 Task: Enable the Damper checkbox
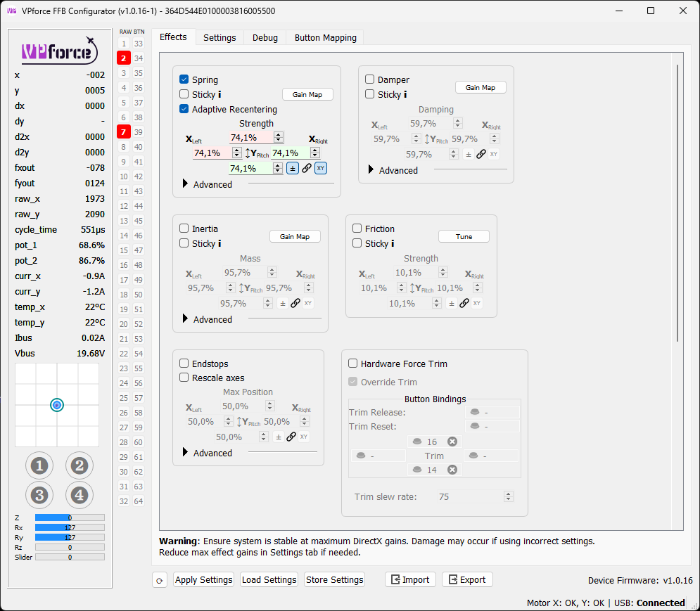[x=370, y=80]
